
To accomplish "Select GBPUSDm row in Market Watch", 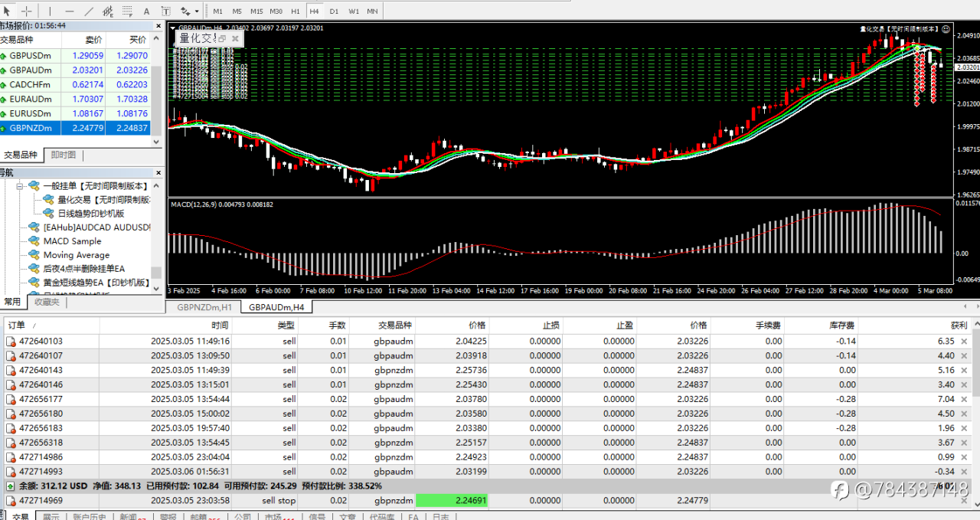I will click(31, 56).
